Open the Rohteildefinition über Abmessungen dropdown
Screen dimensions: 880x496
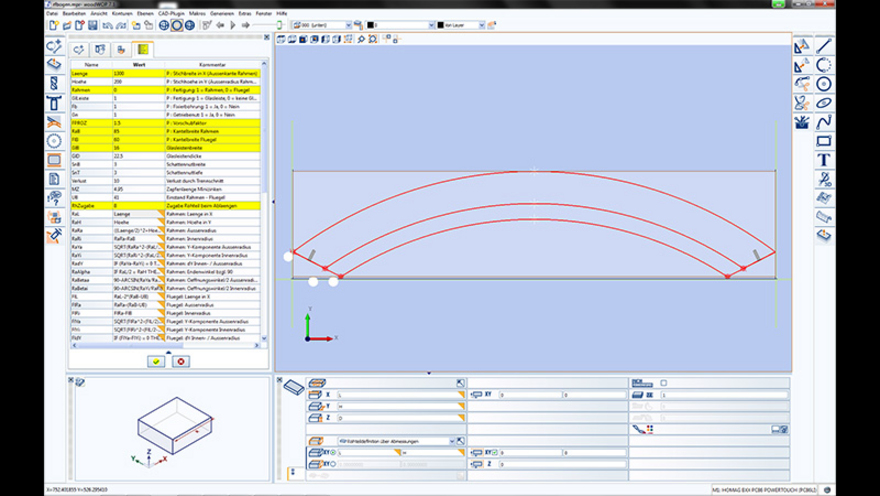[x=452, y=442]
